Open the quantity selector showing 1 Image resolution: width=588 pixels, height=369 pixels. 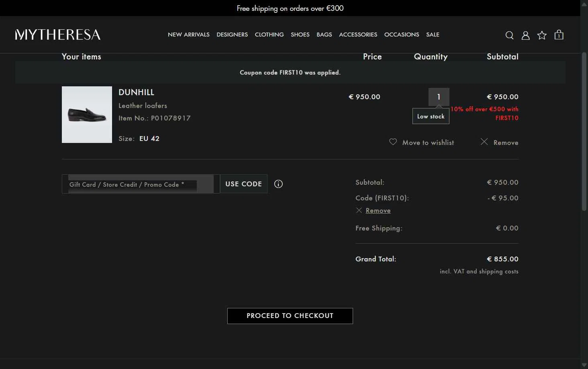(x=439, y=97)
